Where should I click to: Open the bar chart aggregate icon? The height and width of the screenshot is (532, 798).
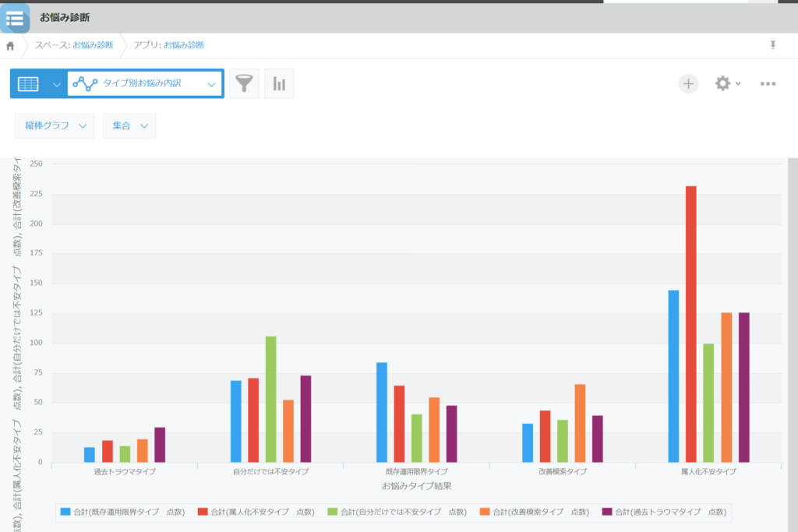[x=279, y=84]
